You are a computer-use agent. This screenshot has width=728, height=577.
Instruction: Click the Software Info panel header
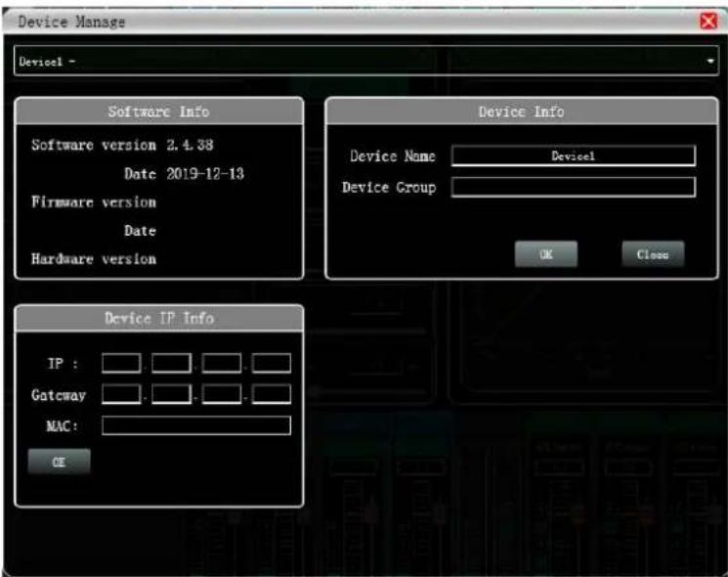click(x=159, y=111)
